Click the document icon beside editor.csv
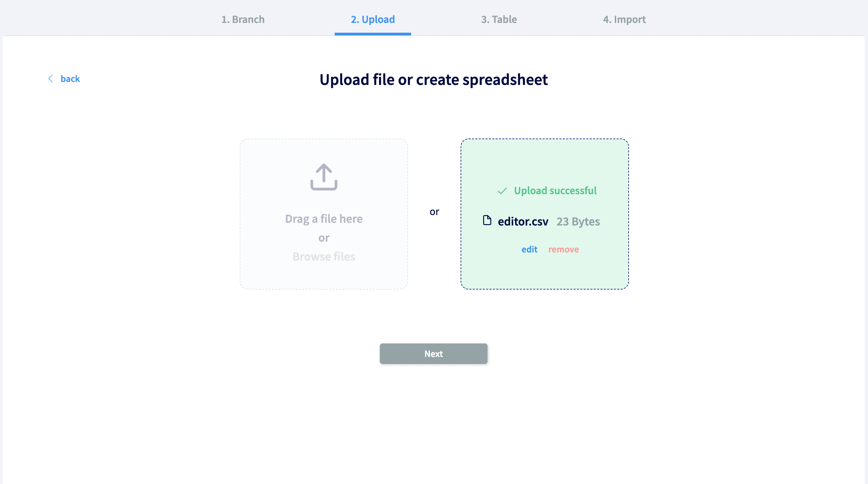 tap(488, 221)
